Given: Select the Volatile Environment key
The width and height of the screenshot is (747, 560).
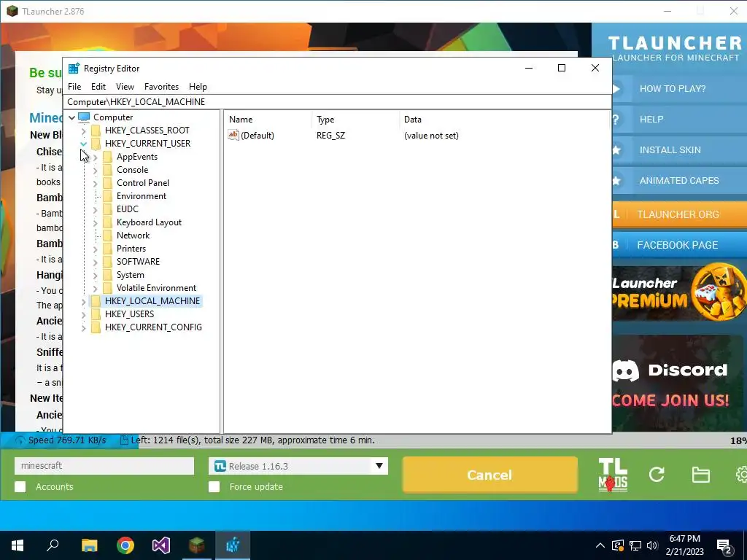Looking at the screenshot, I should 156,288.
